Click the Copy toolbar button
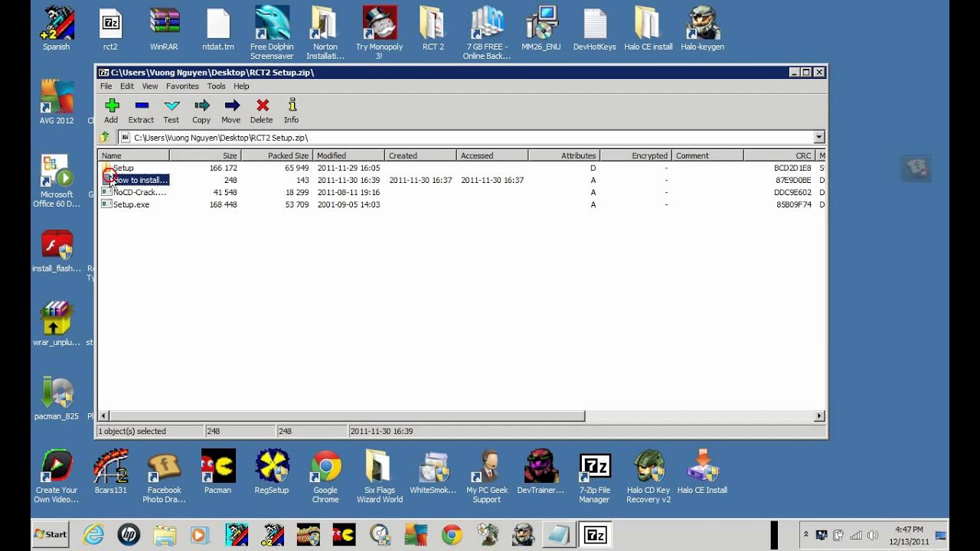This screenshot has height=551, width=980. 201,111
